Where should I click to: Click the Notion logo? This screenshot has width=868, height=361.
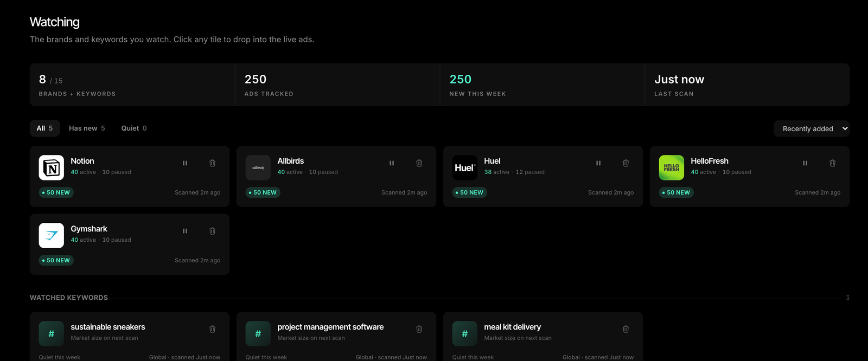[52, 168]
